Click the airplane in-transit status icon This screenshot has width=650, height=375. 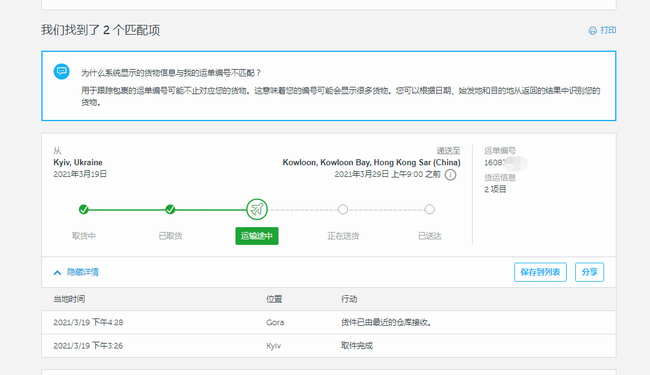[x=257, y=209]
